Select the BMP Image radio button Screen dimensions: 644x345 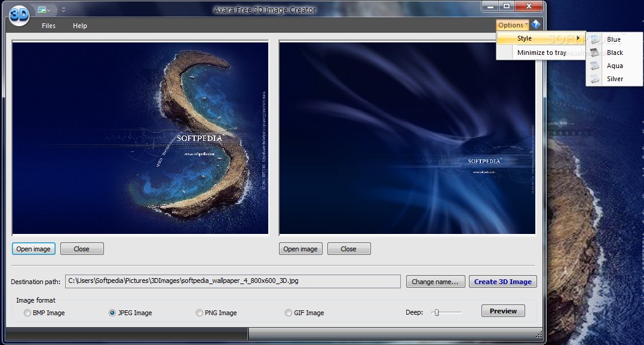pyautogui.click(x=27, y=313)
